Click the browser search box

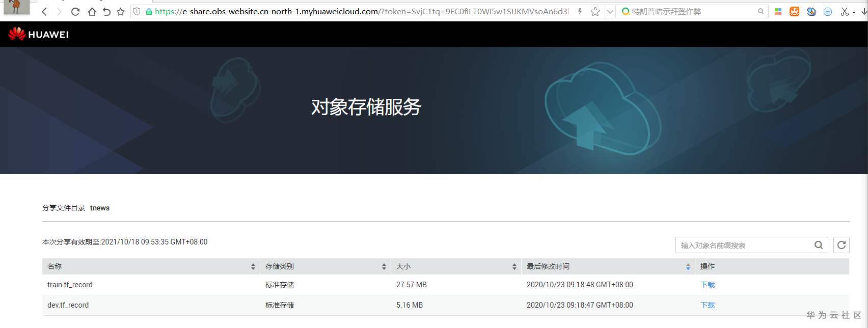pos(693,11)
